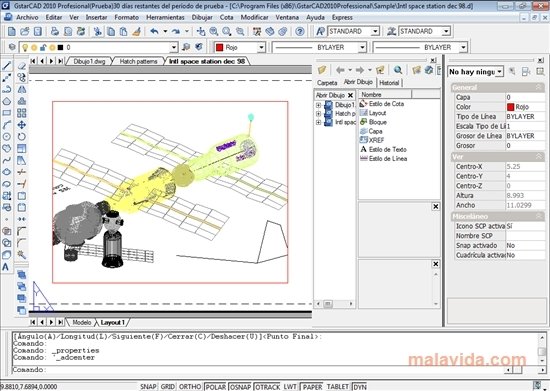Viewport: 550px width, 391px height.
Task: Create a new drawing file
Action: click(12, 32)
